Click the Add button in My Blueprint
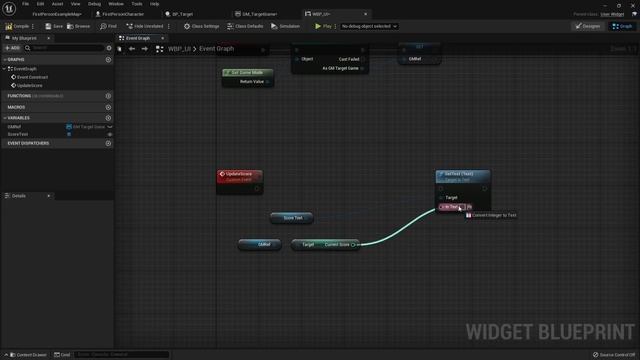640x360 pixels. pos(12,48)
